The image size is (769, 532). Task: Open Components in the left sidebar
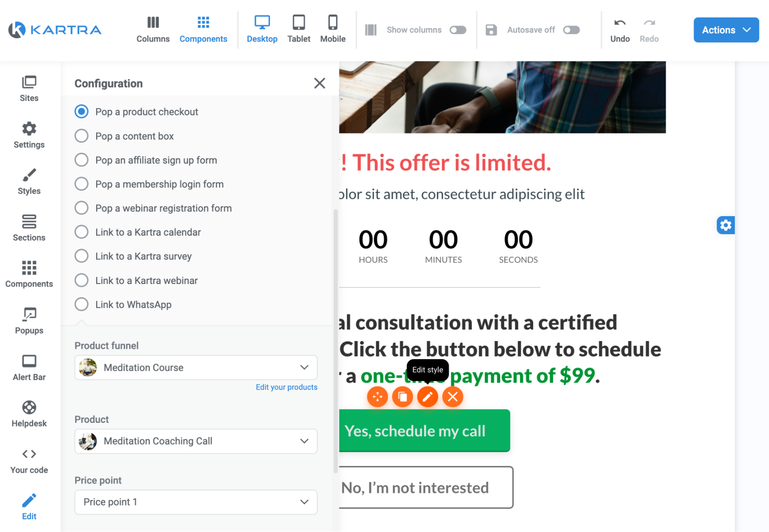point(29,274)
